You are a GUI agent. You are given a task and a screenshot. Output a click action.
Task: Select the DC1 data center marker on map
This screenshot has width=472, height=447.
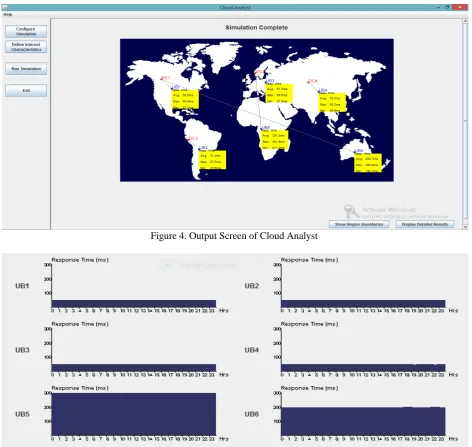pyautogui.click(x=166, y=78)
